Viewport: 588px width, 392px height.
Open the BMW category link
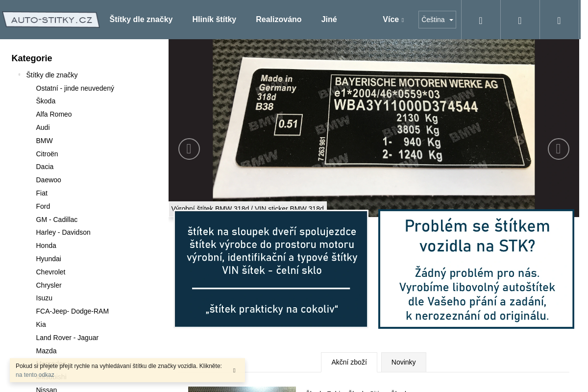[x=44, y=141]
